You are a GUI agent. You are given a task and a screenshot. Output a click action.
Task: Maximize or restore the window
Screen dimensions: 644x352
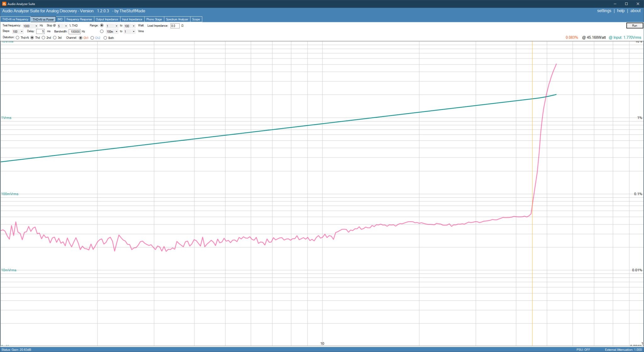coord(626,4)
